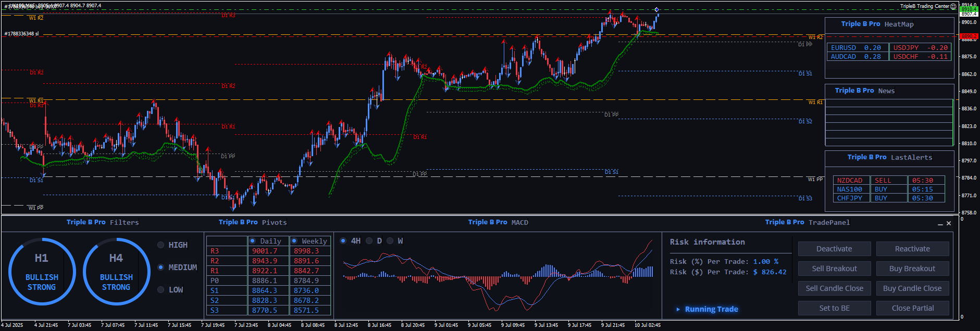Click the H1 bullish strong gauge
This screenshot has height=331, width=980.
pos(42,271)
